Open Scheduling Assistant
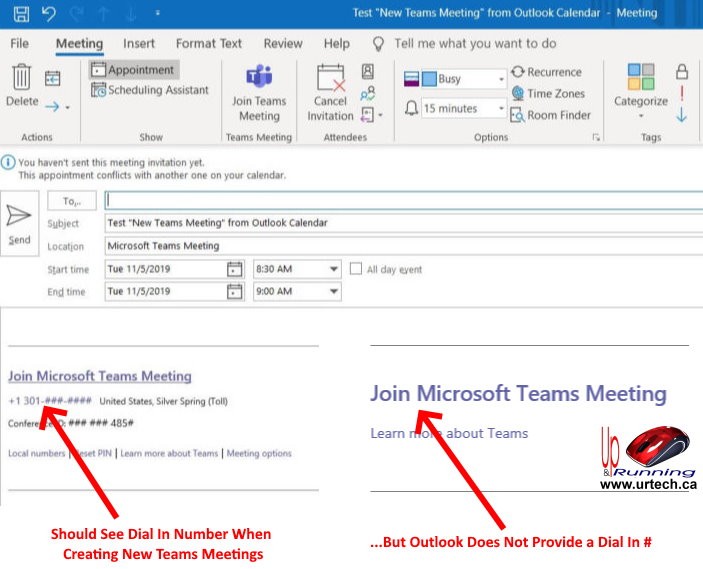 [150, 90]
